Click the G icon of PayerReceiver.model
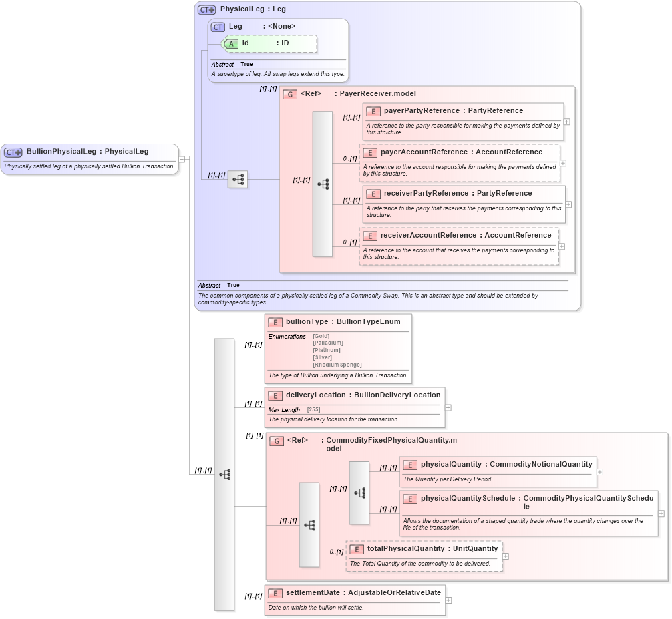 (x=290, y=94)
